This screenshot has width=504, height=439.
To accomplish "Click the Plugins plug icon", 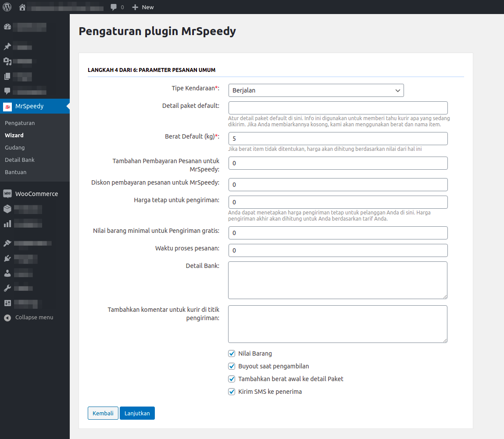I will coord(7,258).
